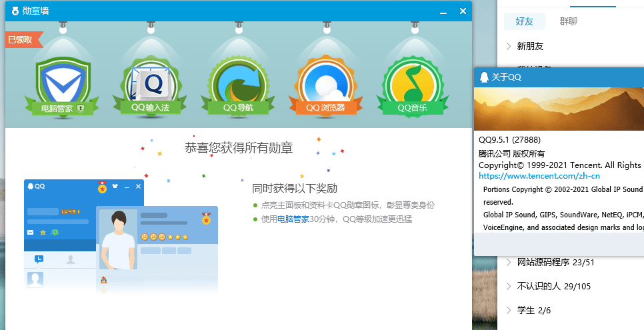Click the 同时获得以下奖励 subtitle
The height and width of the screenshot is (330, 644).
(295, 189)
